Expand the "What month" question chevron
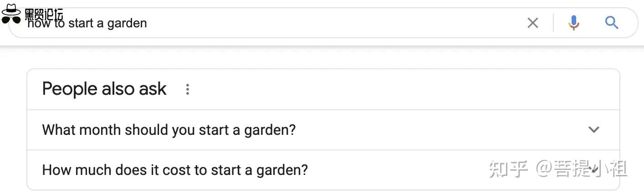 pyautogui.click(x=593, y=130)
